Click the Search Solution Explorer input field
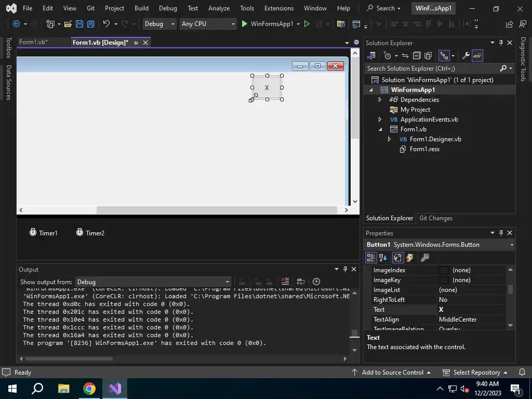This screenshot has width=532, height=399. click(432, 69)
